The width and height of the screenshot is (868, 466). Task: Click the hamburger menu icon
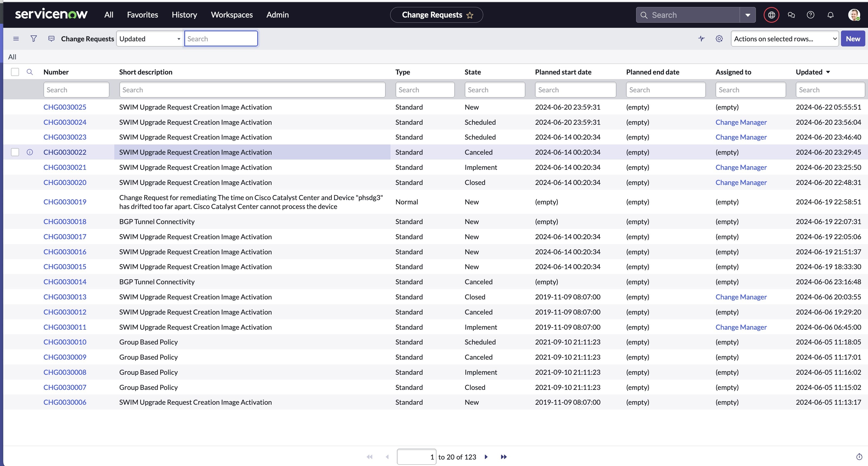[16, 38]
